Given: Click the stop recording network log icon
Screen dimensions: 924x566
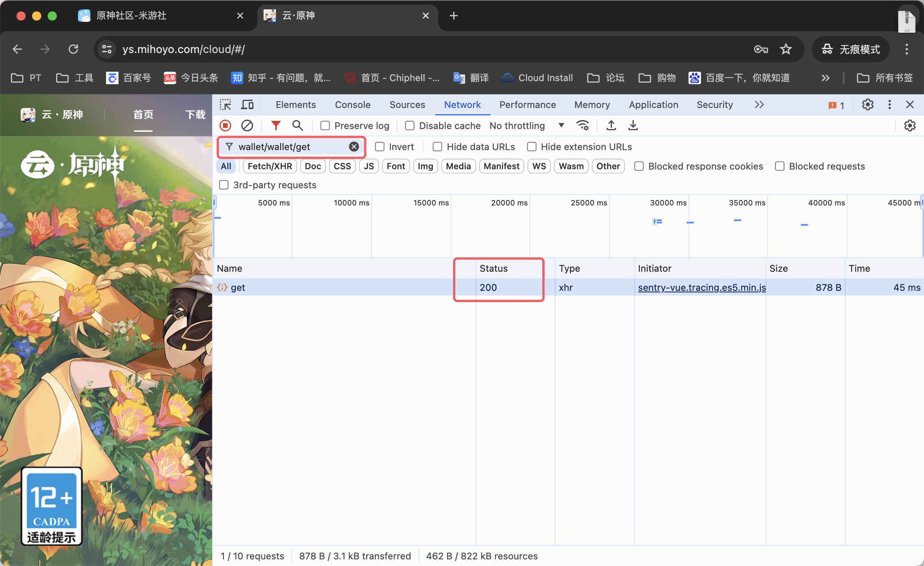Looking at the screenshot, I should point(225,126).
